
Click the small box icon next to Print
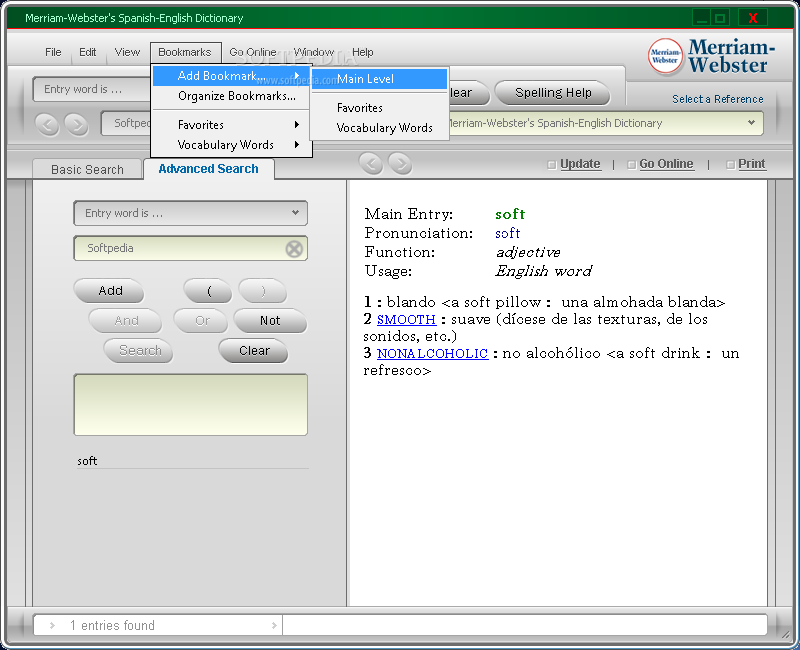730,165
